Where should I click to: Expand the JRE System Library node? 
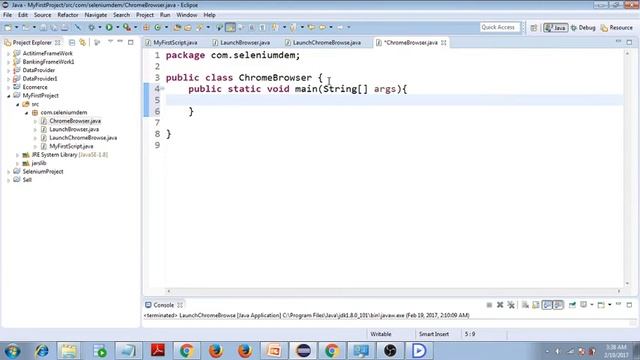click(18, 155)
